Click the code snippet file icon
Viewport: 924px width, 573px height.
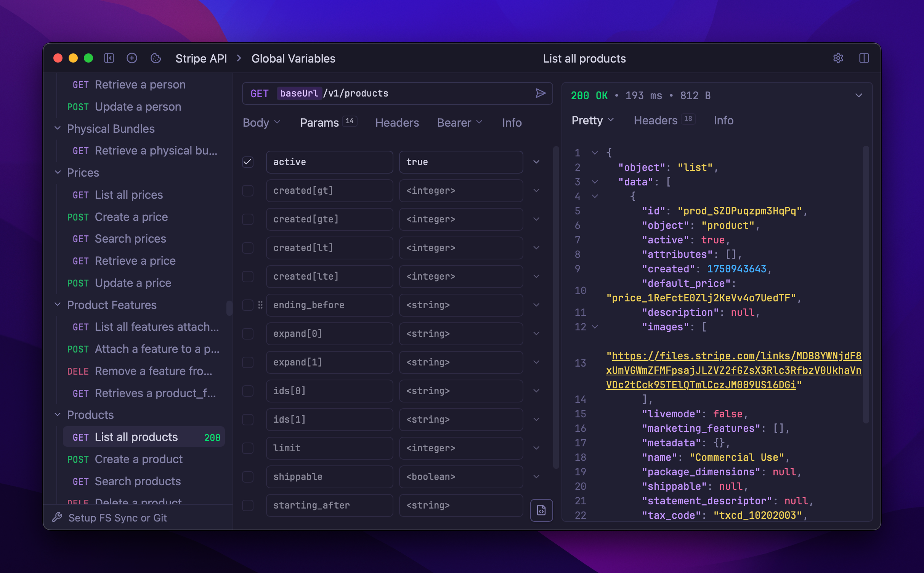(x=541, y=510)
